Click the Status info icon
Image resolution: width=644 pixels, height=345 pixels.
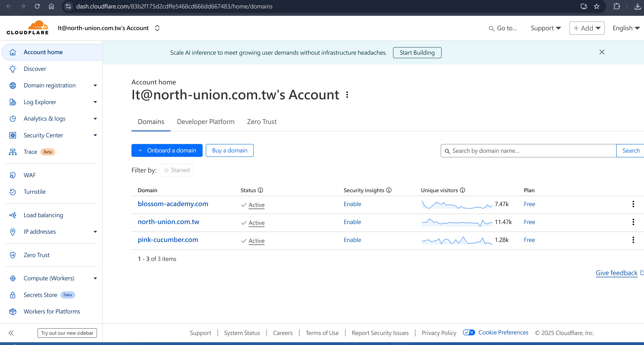pos(261,190)
